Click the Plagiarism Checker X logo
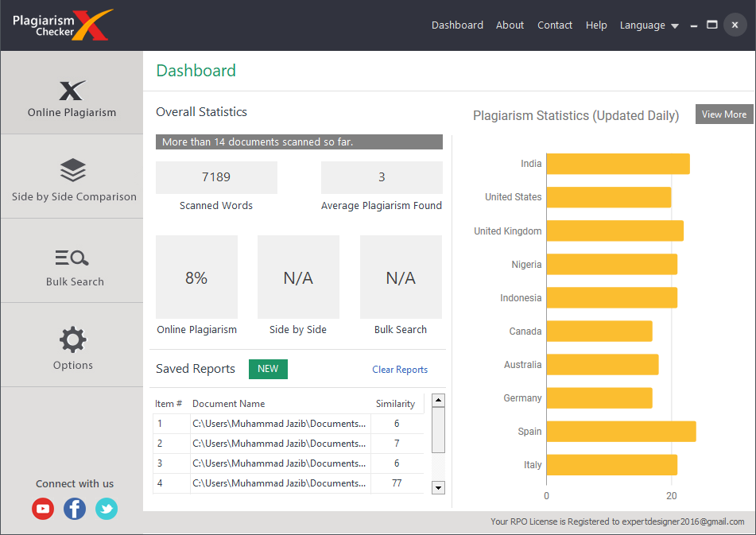 63,25
